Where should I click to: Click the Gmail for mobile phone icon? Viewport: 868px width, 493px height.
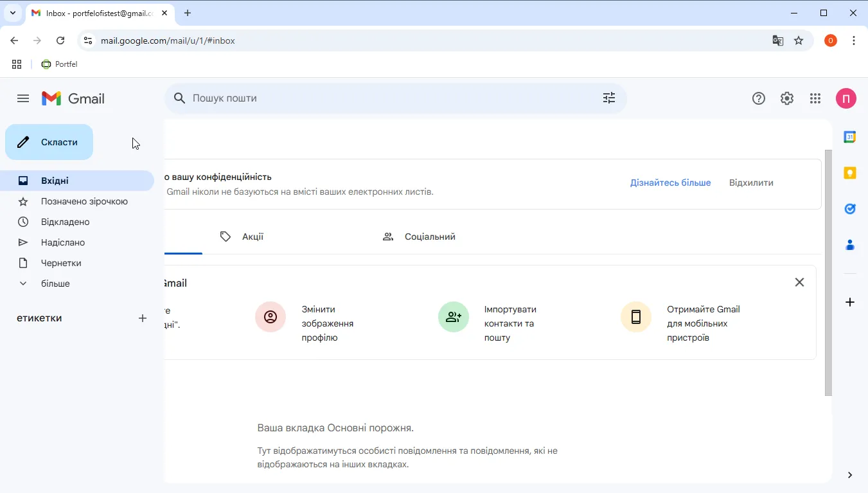pos(636,317)
